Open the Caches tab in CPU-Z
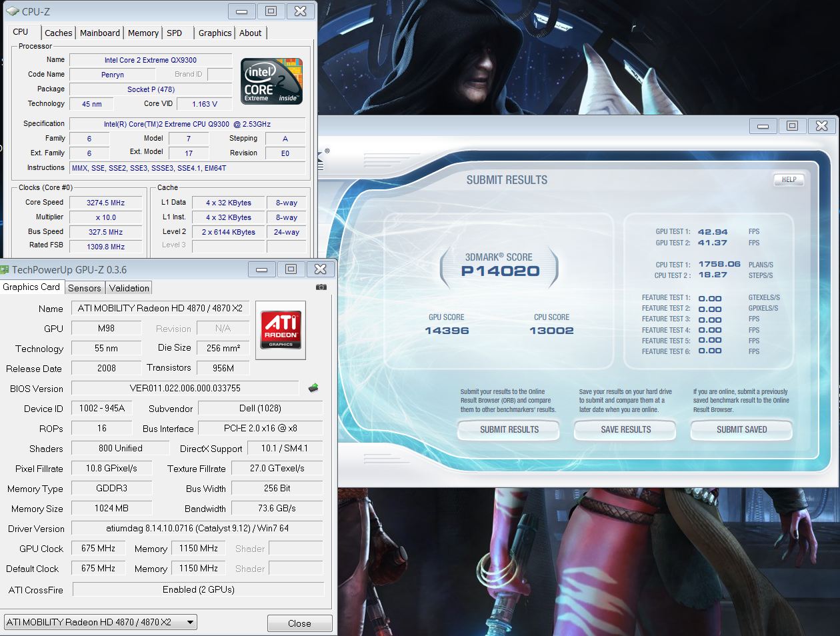 [x=59, y=33]
